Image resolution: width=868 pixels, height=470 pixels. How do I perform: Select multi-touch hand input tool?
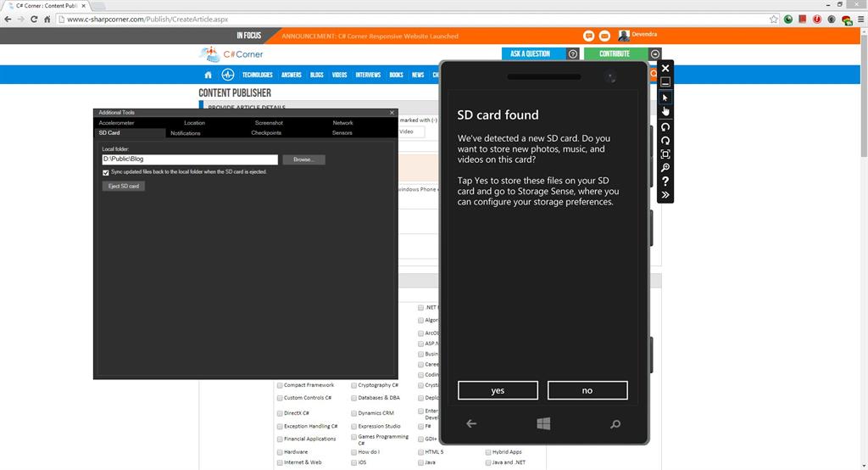pyautogui.click(x=665, y=111)
